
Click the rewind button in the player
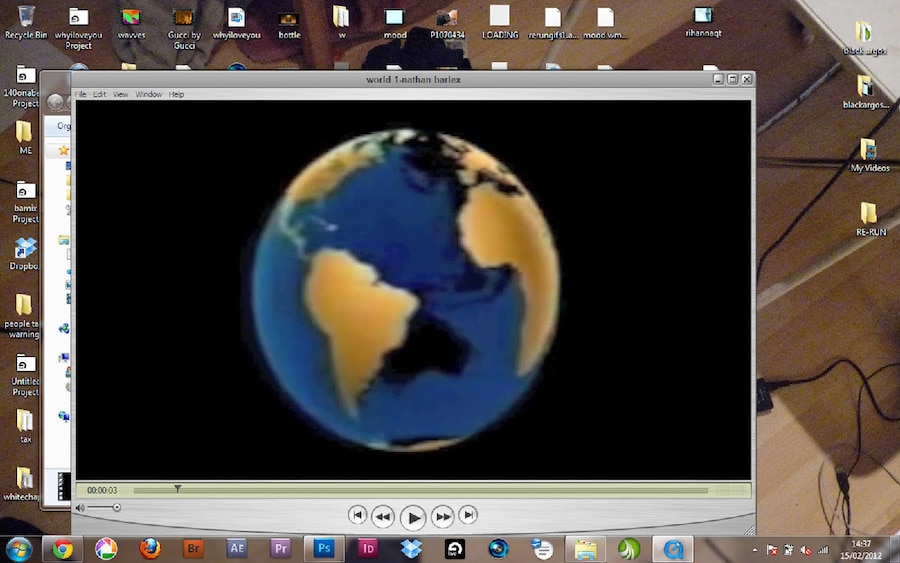[382, 516]
